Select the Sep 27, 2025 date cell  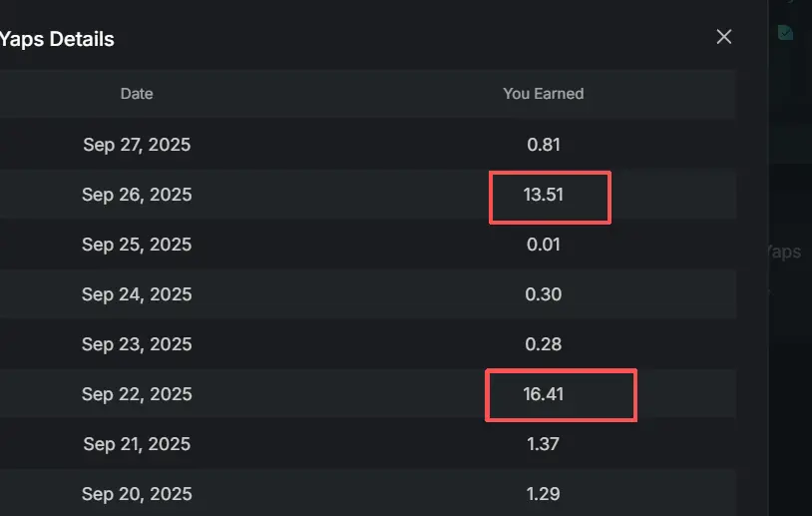(137, 145)
